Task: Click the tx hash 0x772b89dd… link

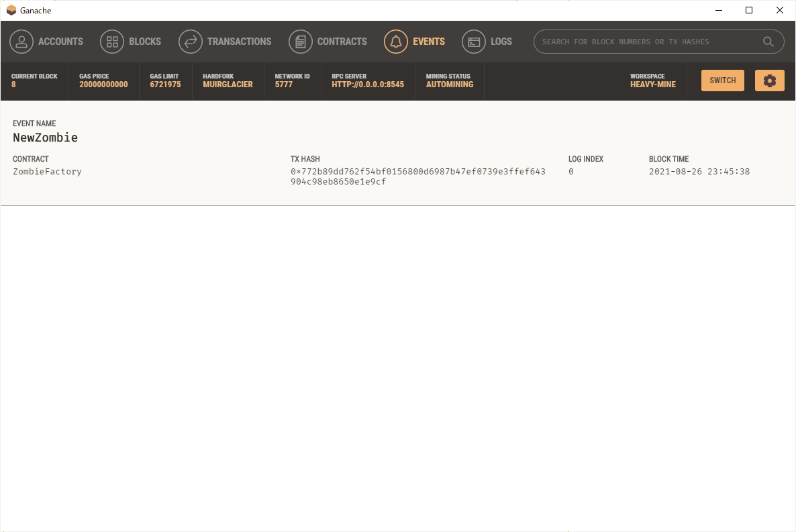Action: coord(417,176)
